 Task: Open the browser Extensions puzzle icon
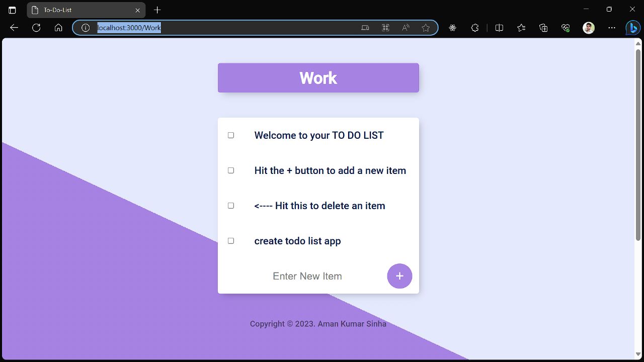click(474, 28)
